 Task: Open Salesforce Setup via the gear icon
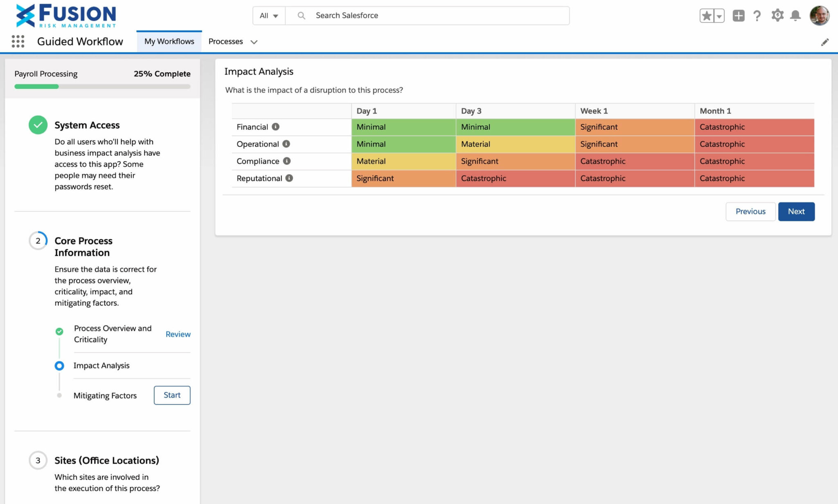click(x=777, y=16)
